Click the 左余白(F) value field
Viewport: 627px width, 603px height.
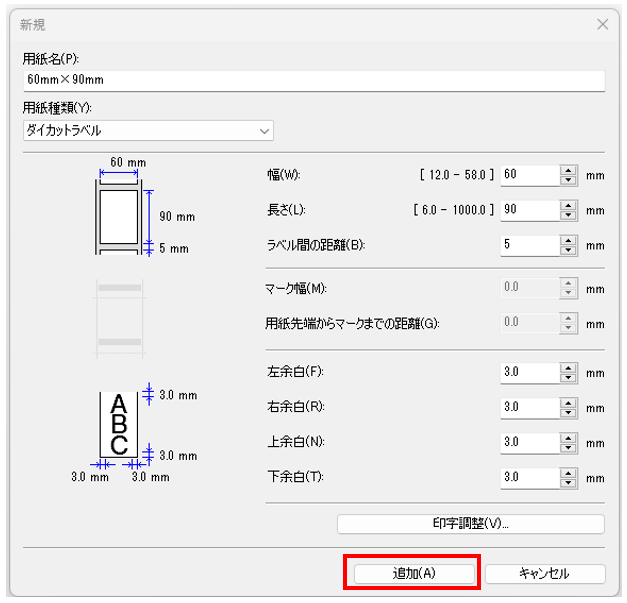click(x=528, y=373)
